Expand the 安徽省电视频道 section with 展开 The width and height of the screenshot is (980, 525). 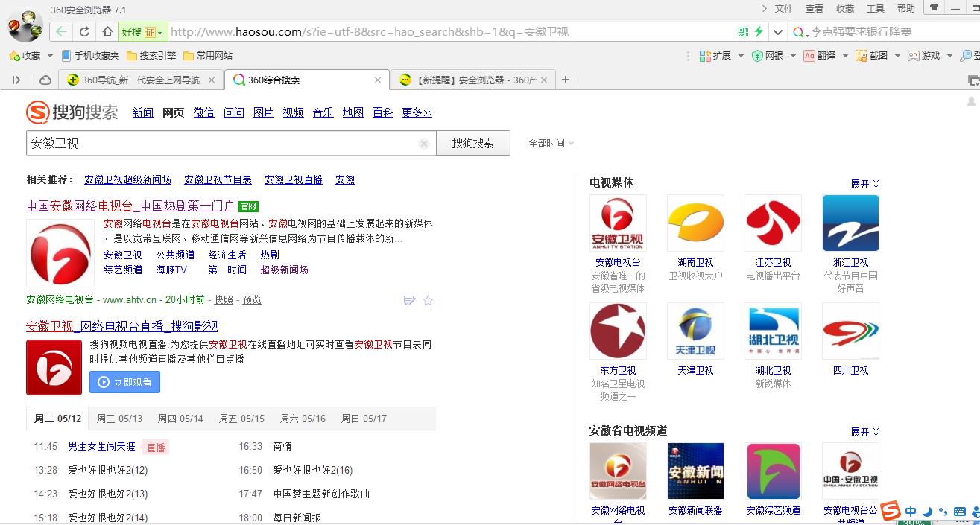coord(865,432)
